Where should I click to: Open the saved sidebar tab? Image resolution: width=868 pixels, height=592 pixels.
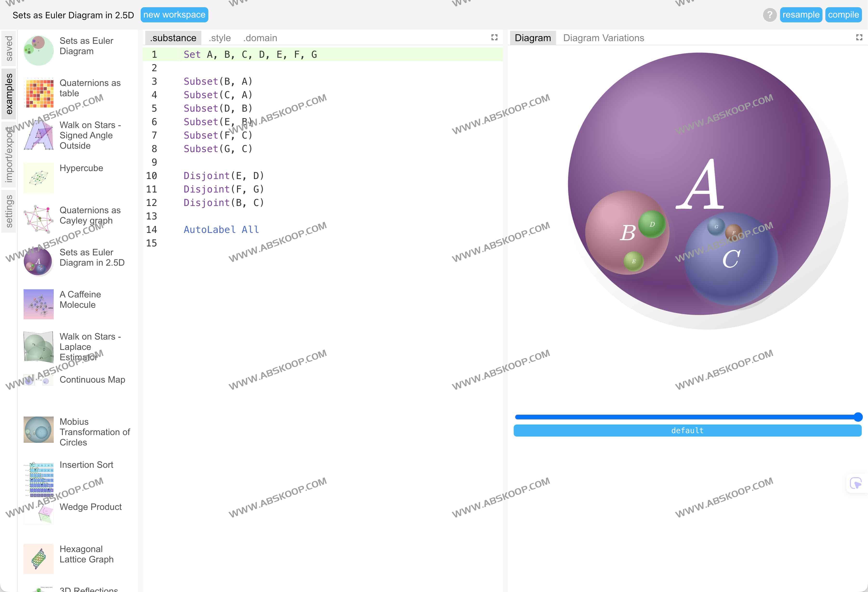9,49
